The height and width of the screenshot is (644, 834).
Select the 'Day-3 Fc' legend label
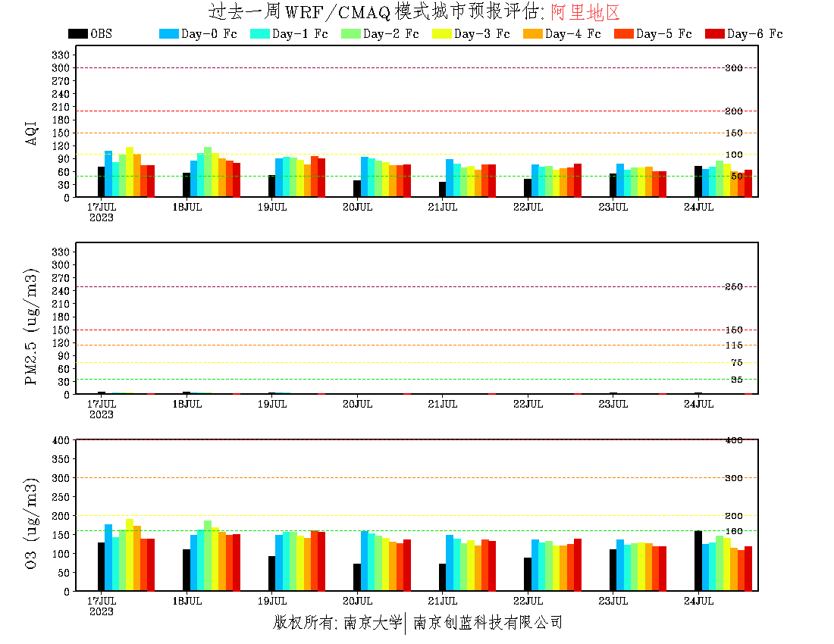482,34
